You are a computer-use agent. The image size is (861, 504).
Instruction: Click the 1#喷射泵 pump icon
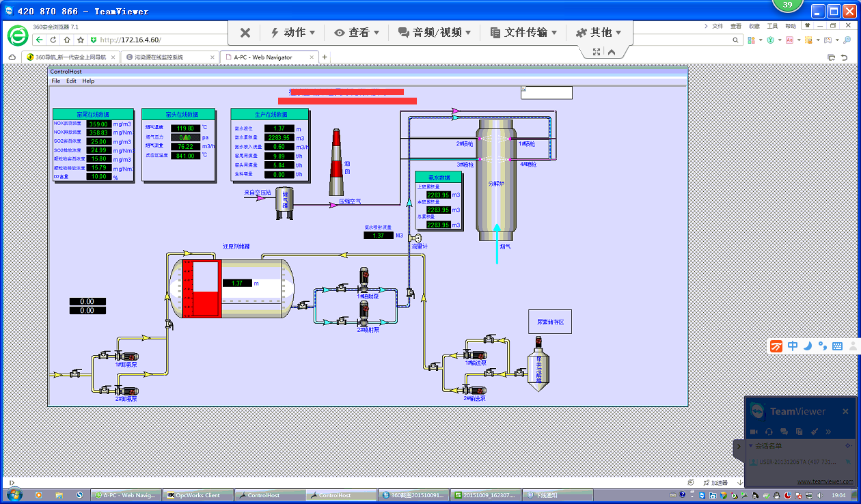click(364, 280)
